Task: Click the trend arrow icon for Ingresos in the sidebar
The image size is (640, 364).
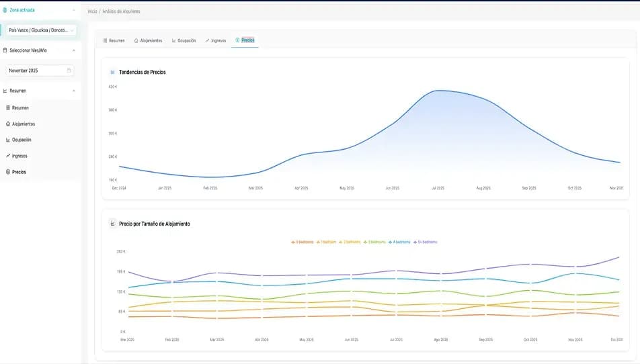Action: pyautogui.click(x=8, y=156)
